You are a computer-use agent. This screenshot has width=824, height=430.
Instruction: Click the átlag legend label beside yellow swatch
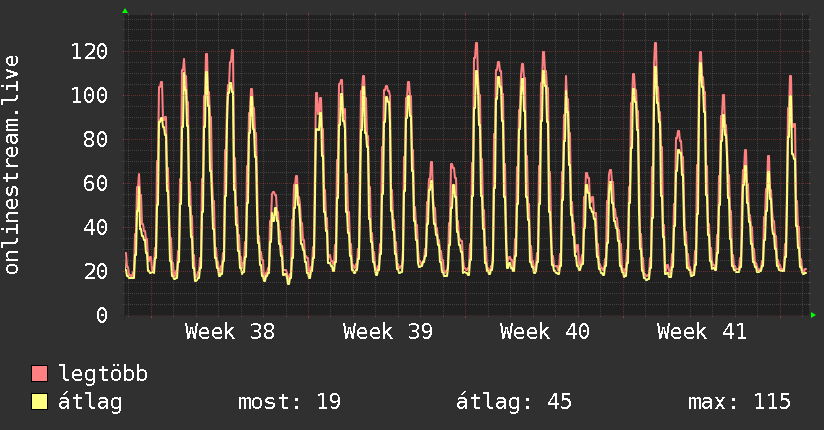tap(90, 403)
